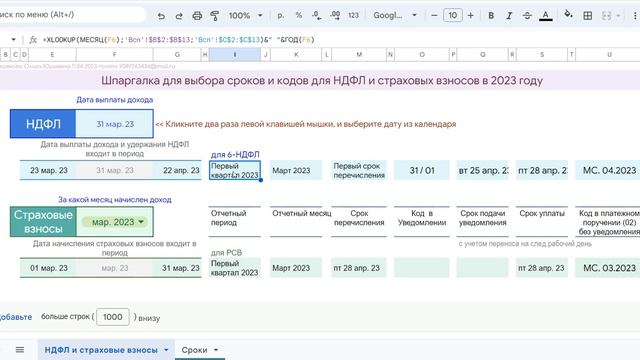
Task: Toggle italic formatting
Action: (509, 16)
